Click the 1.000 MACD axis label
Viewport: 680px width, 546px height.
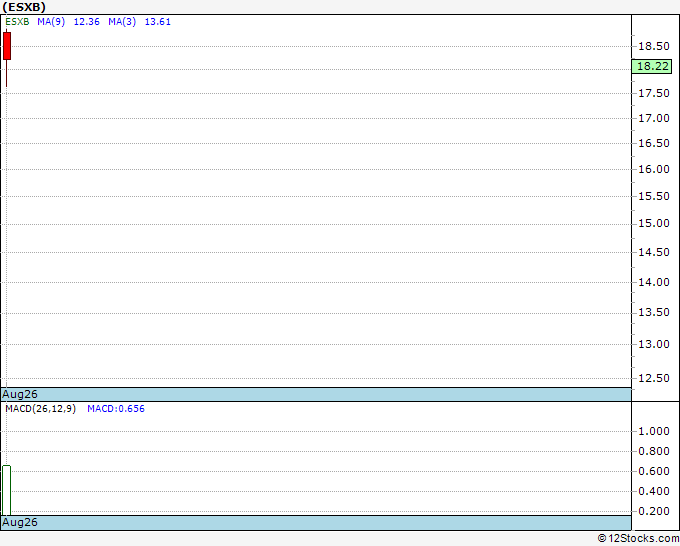(x=654, y=431)
